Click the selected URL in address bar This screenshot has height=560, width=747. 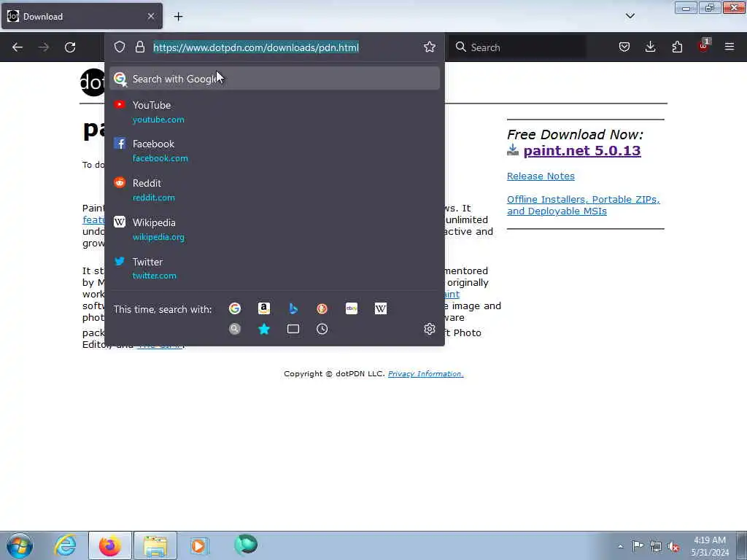[256, 47]
